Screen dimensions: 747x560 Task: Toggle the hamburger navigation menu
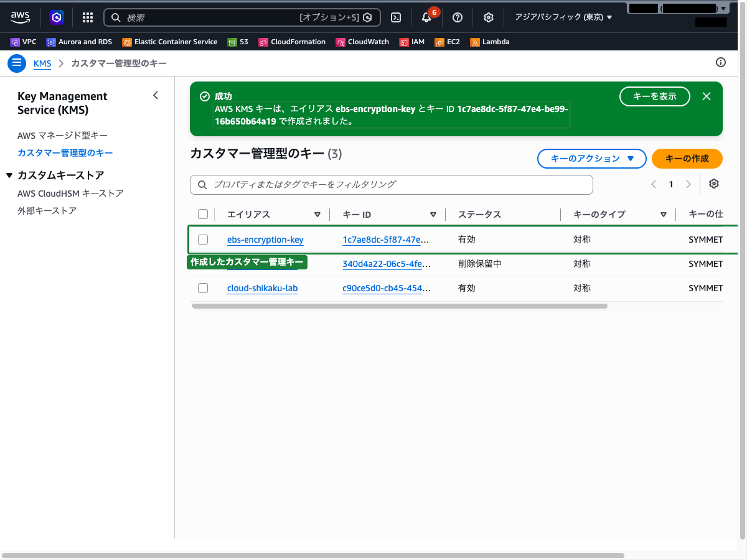(x=17, y=63)
